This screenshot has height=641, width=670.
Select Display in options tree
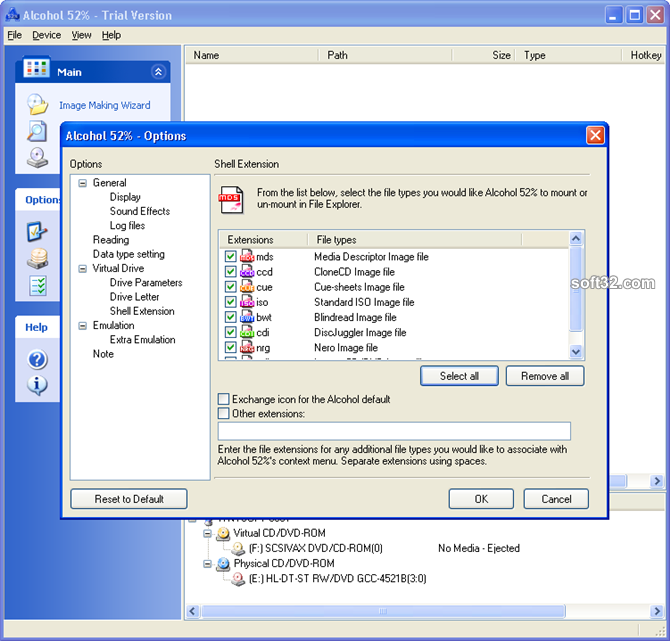pyautogui.click(x=125, y=197)
